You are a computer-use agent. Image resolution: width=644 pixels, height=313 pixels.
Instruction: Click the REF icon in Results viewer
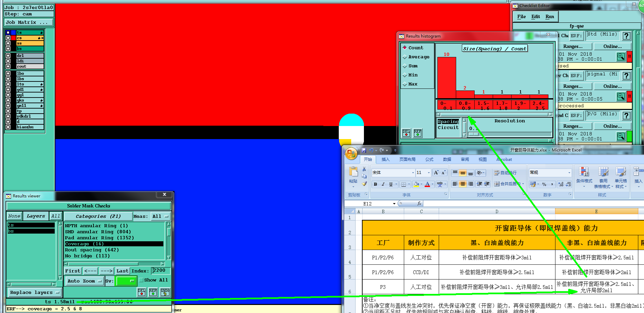(153, 292)
